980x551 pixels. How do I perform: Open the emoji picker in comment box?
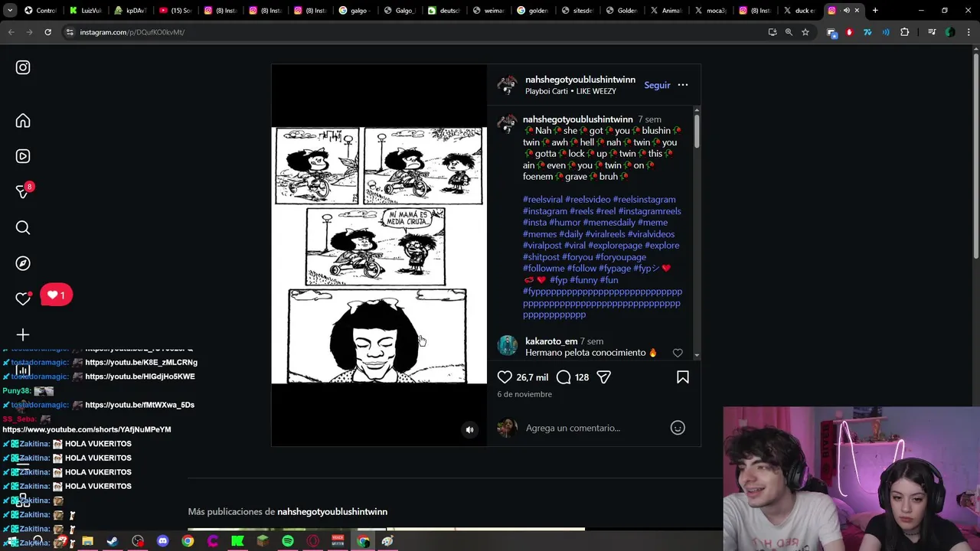click(x=678, y=428)
